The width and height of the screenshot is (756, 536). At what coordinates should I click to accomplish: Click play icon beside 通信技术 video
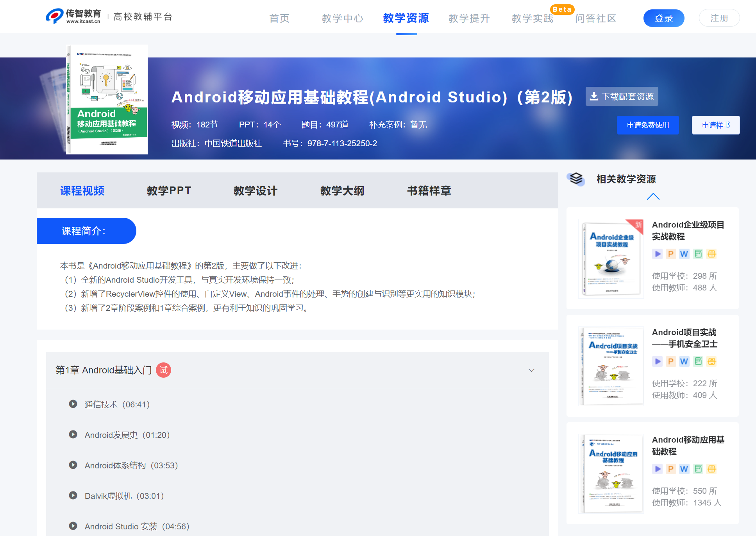point(73,404)
